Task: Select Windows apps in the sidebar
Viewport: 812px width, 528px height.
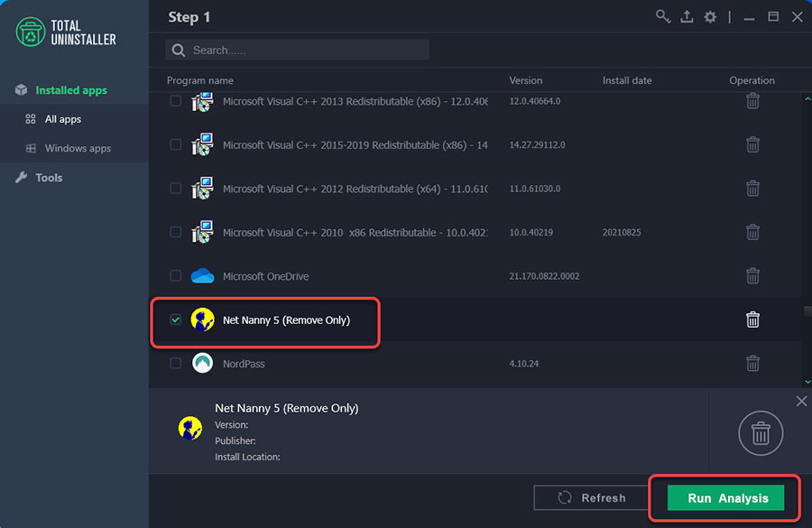Action: [78, 148]
